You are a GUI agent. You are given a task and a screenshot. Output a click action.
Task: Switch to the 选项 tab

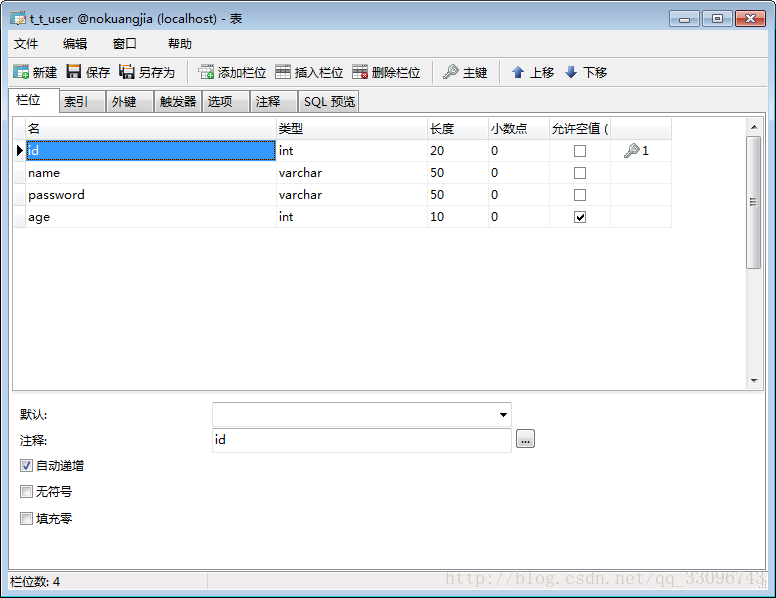(x=226, y=101)
